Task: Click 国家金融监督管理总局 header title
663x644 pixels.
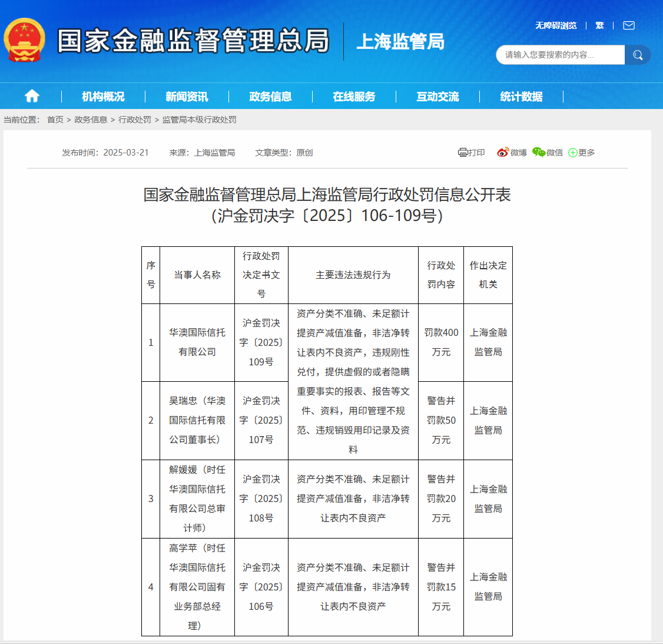Action: point(193,41)
